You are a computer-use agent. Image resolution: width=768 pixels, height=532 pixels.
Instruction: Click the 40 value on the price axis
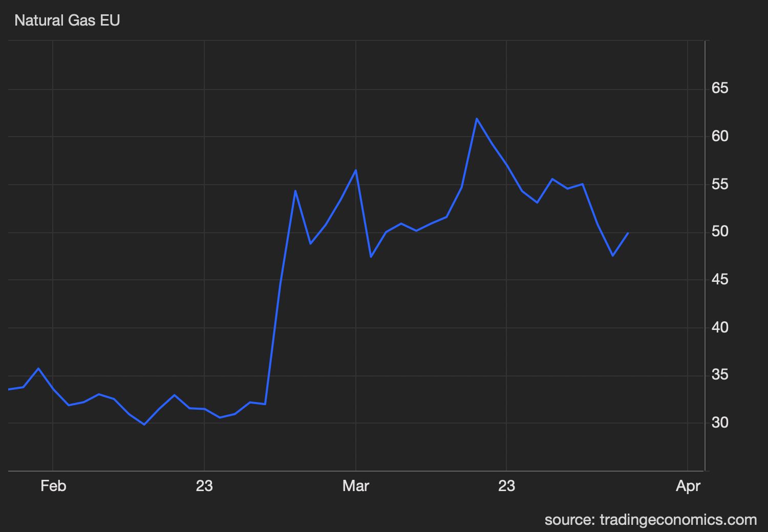coord(719,327)
